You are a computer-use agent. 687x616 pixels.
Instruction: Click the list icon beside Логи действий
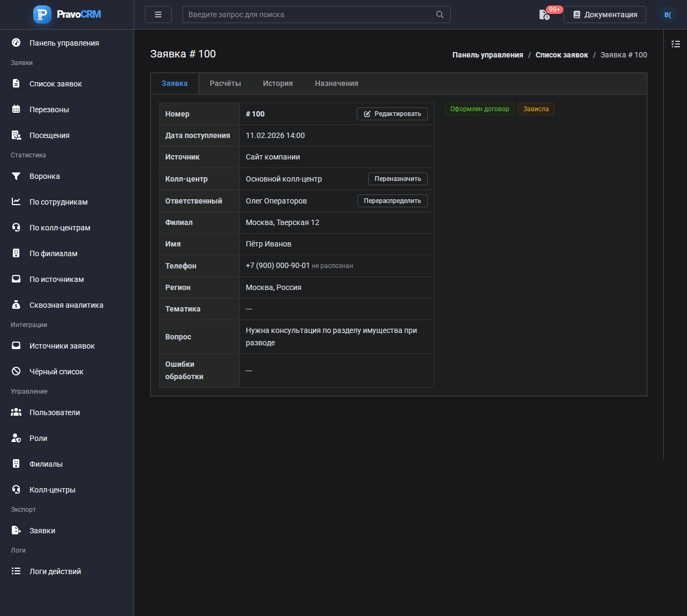[16, 571]
